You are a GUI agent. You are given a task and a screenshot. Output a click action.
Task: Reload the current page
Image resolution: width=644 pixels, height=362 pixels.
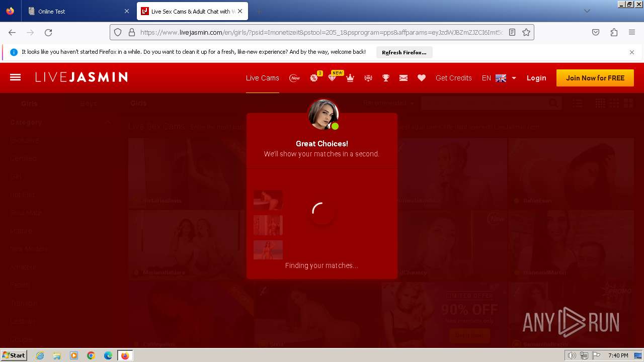click(x=48, y=32)
